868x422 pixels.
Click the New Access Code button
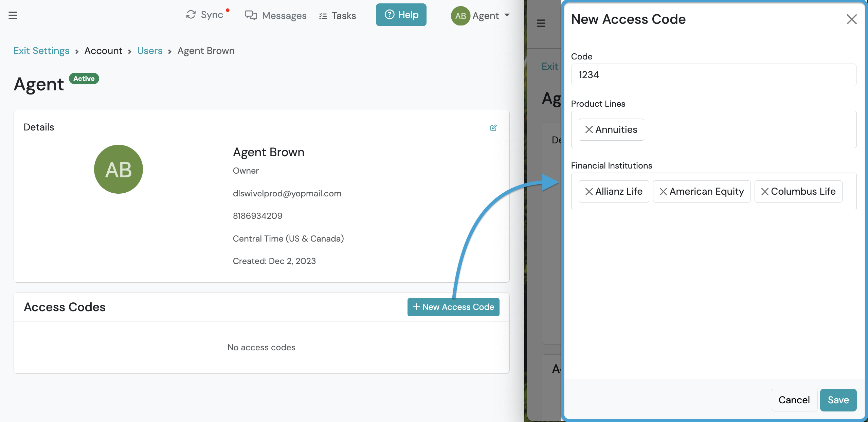coord(453,307)
